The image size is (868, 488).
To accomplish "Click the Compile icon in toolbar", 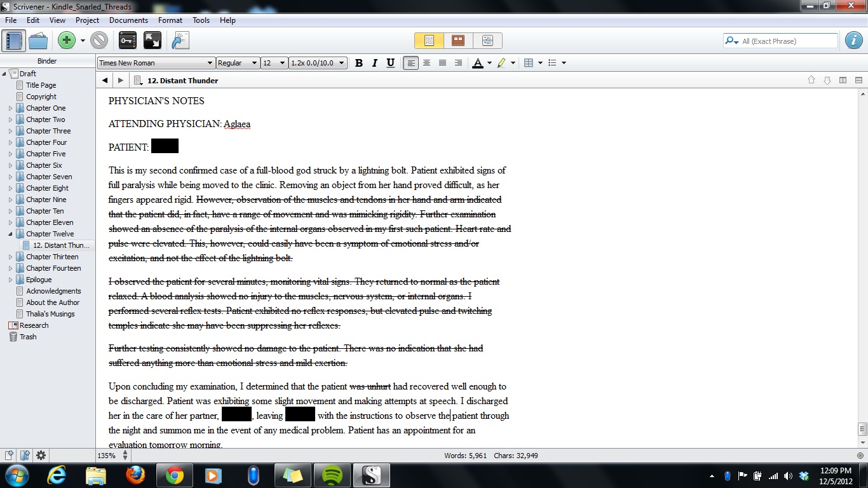I will (x=180, y=41).
